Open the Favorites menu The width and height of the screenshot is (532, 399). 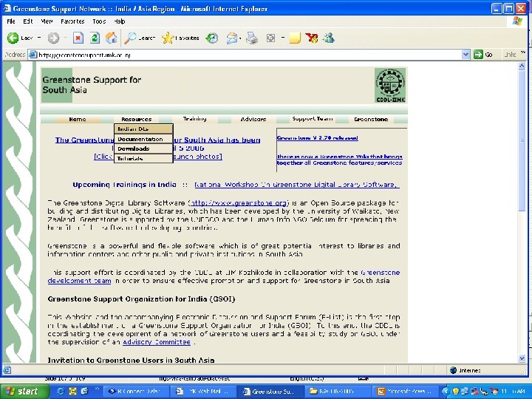[x=72, y=21]
